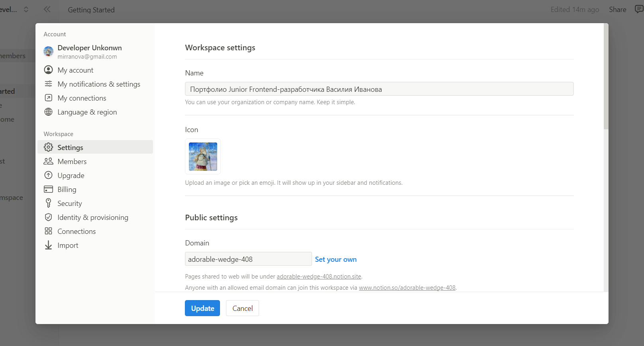This screenshot has width=644, height=346.
Task: Click the Language & region globe icon
Action: click(48, 112)
